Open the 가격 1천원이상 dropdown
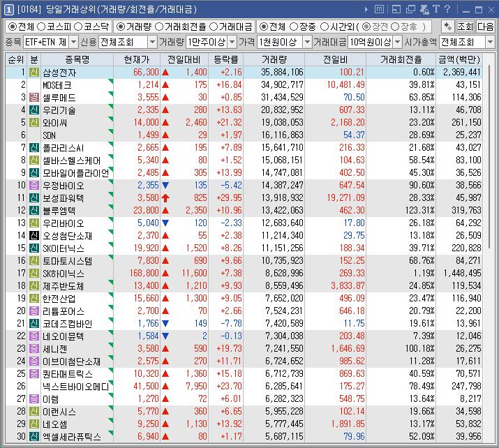 [x=307, y=42]
